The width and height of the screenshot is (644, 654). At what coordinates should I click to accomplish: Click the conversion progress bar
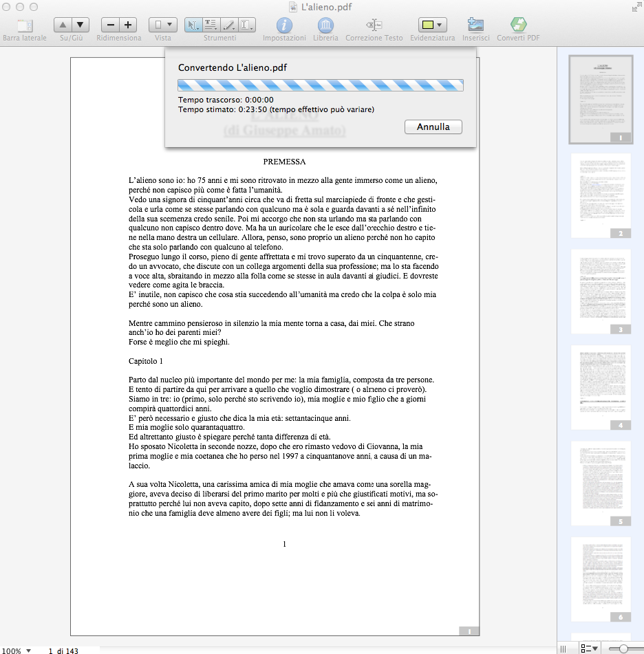click(x=321, y=85)
